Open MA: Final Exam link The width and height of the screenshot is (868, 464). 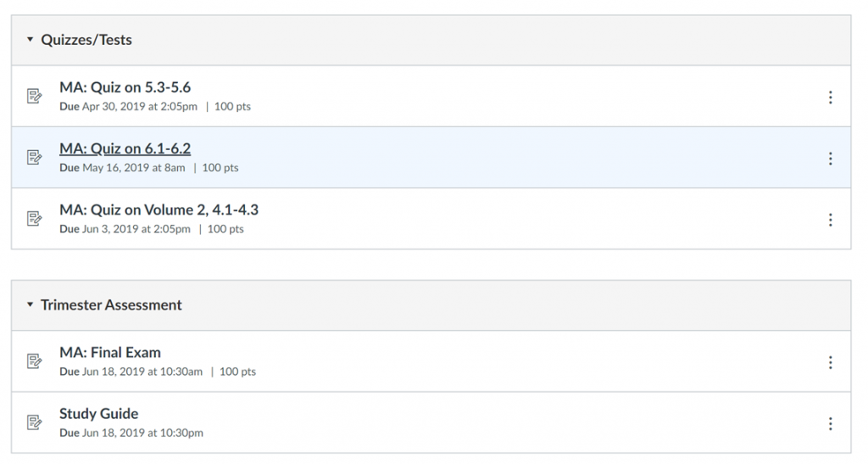110,353
